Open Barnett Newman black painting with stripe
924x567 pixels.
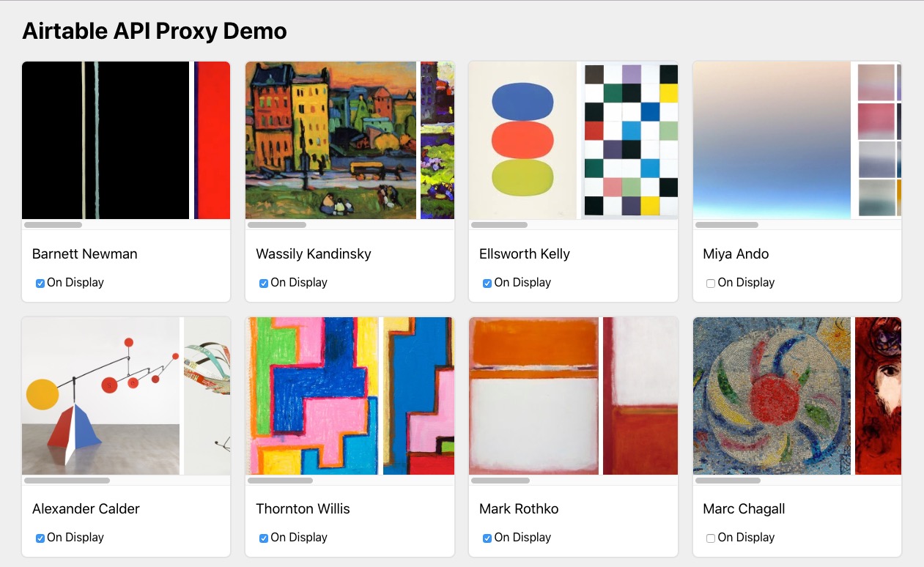(x=106, y=140)
